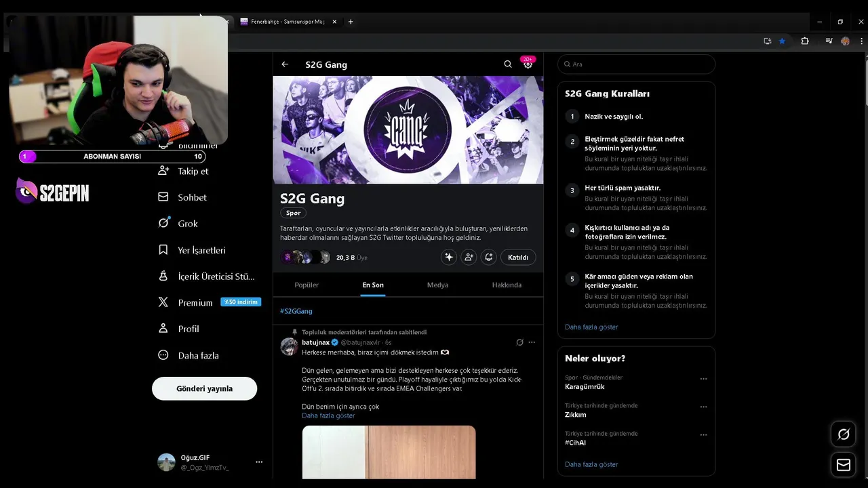868x488 pixels.
Task: Switch to the Popüler tab
Action: 307,285
